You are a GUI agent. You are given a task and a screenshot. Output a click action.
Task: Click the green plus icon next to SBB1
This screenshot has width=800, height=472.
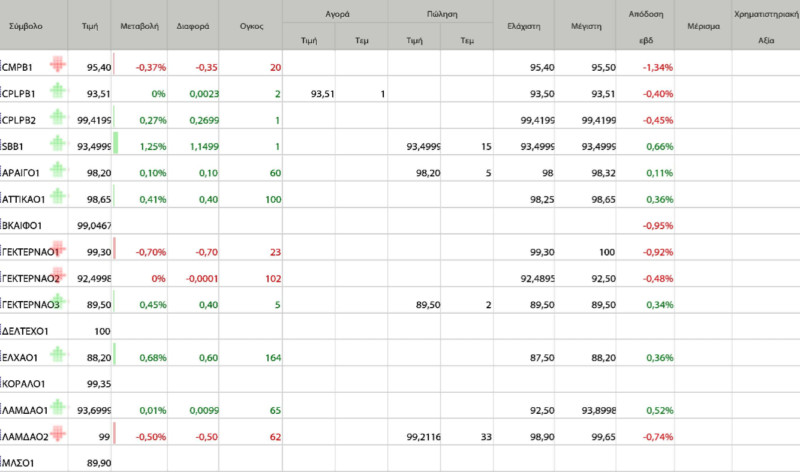[58, 143]
